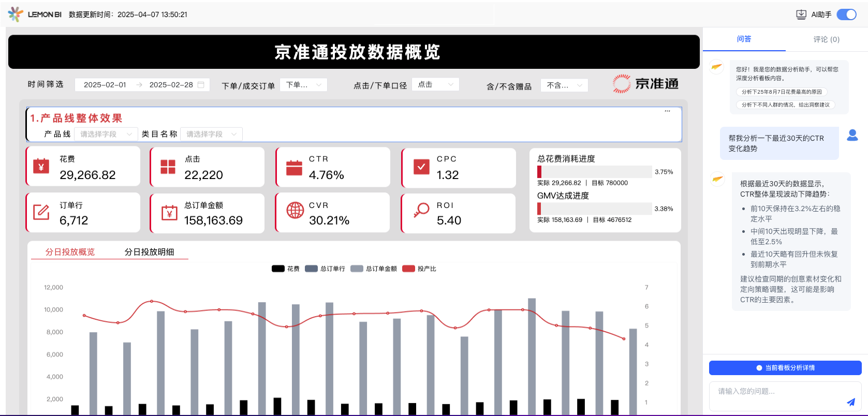Click 分析下25年8月7日花费最高的原因 suggestion
868x416 pixels.
click(x=782, y=92)
